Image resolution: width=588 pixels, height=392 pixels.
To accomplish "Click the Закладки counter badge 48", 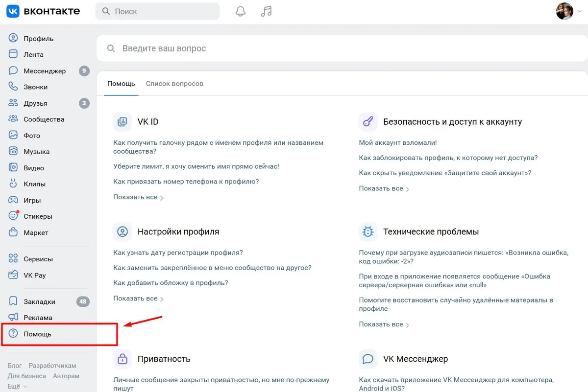I will (x=83, y=301).
